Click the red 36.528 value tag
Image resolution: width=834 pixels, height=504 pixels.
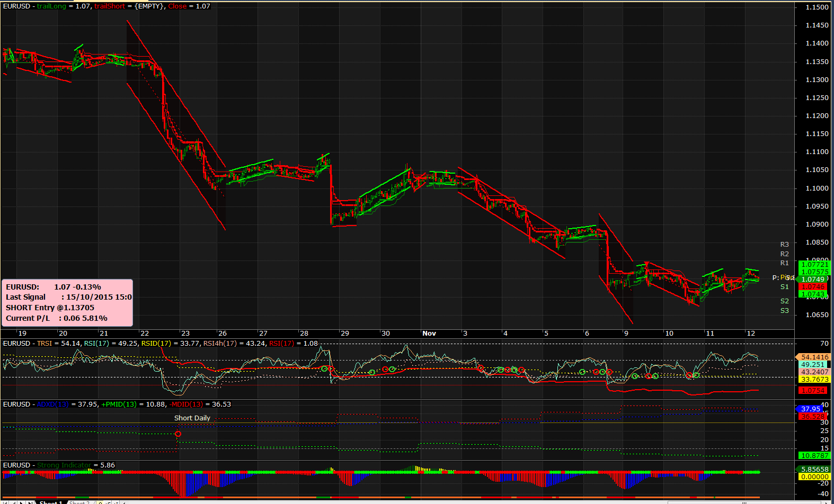(813, 416)
